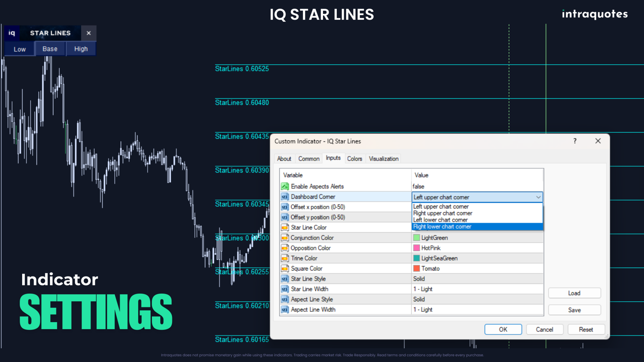Click the Tomato color swatch

pyautogui.click(x=417, y=268)
